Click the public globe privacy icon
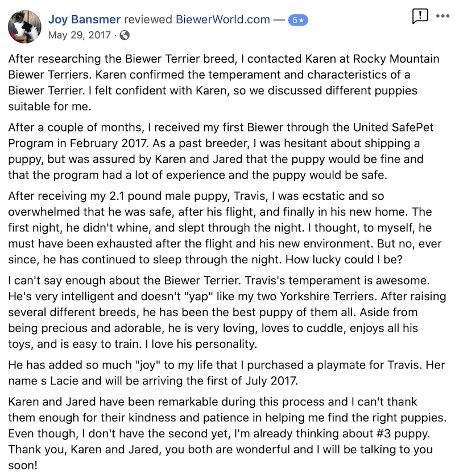The image size is (455, 476). [x=125, y=35]
